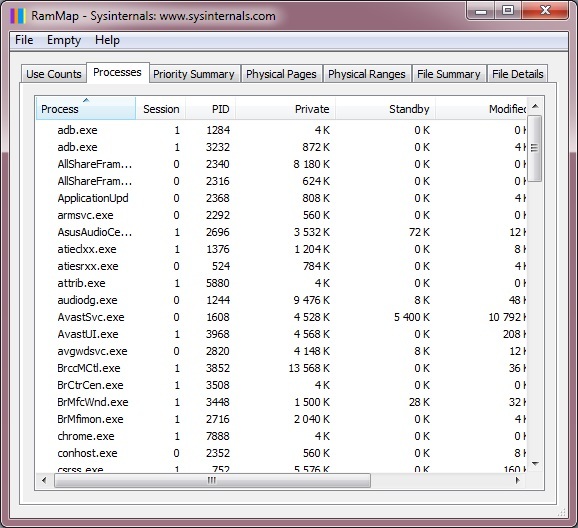
Task: Click PID value 7888
Action: pos(217,436)
